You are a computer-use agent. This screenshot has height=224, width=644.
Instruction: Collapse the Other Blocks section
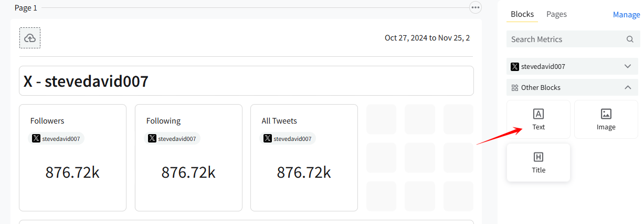click(x=628, y=88)
